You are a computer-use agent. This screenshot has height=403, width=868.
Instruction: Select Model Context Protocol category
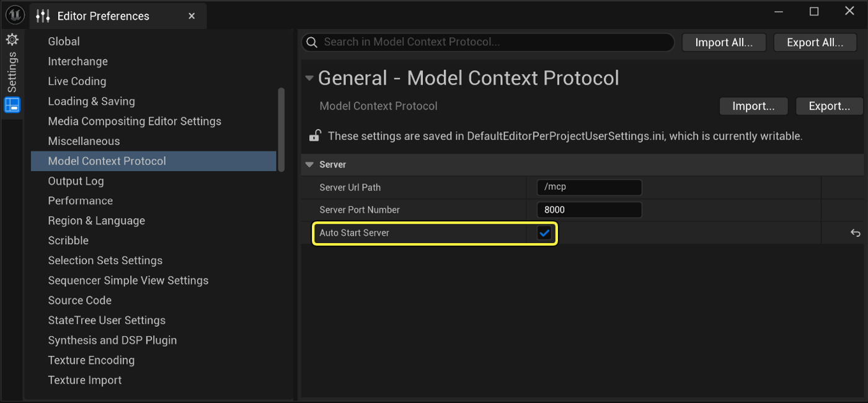154,161
